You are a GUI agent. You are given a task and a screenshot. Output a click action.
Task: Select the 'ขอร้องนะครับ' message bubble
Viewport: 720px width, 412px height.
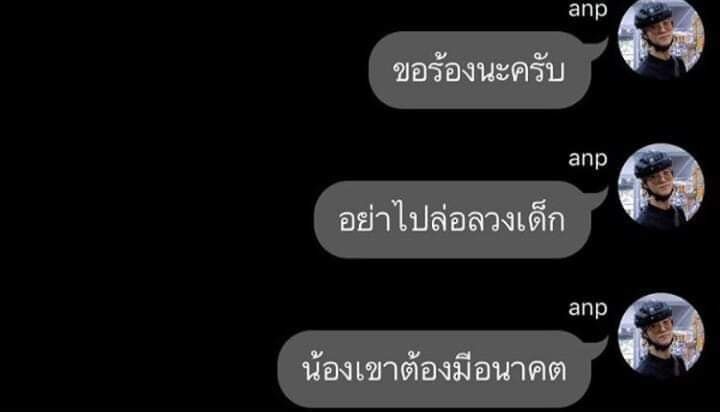tap(480, 70)
